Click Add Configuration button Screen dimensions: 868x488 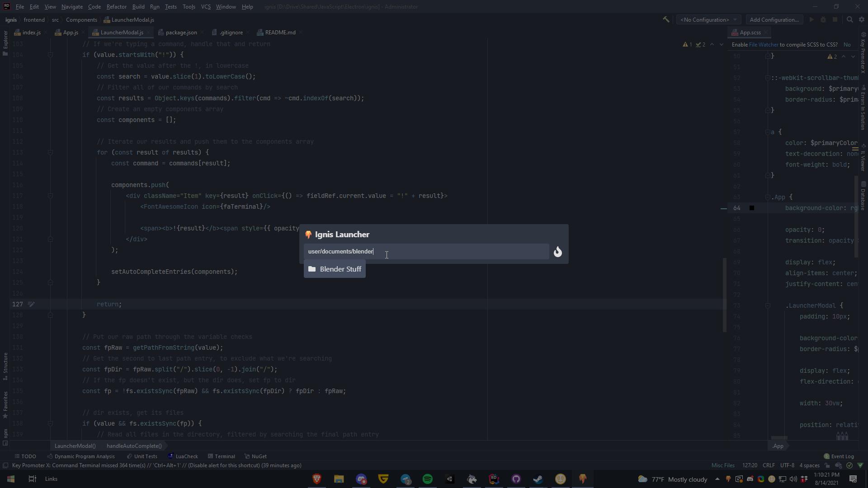tap(774, 20)
